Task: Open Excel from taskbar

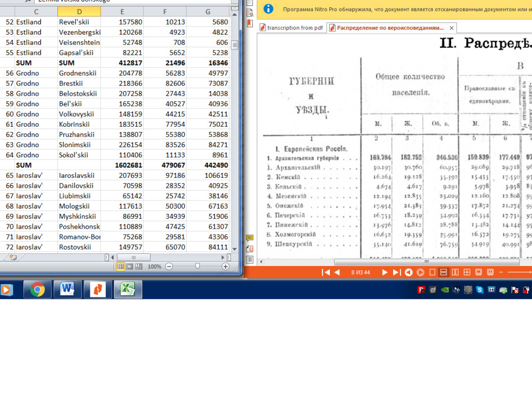Action: (128, 289)
